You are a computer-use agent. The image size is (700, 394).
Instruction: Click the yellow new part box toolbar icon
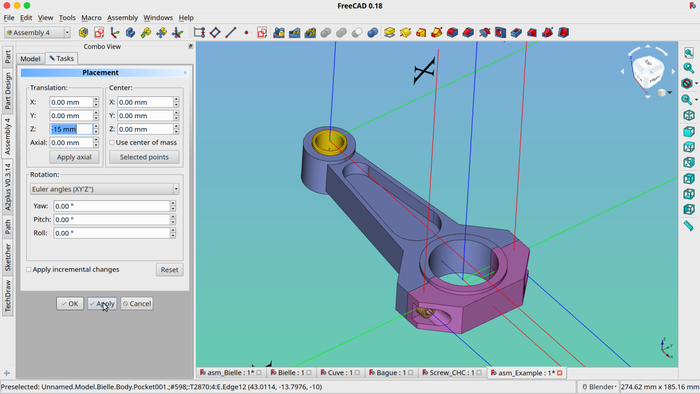coord(83,33)
